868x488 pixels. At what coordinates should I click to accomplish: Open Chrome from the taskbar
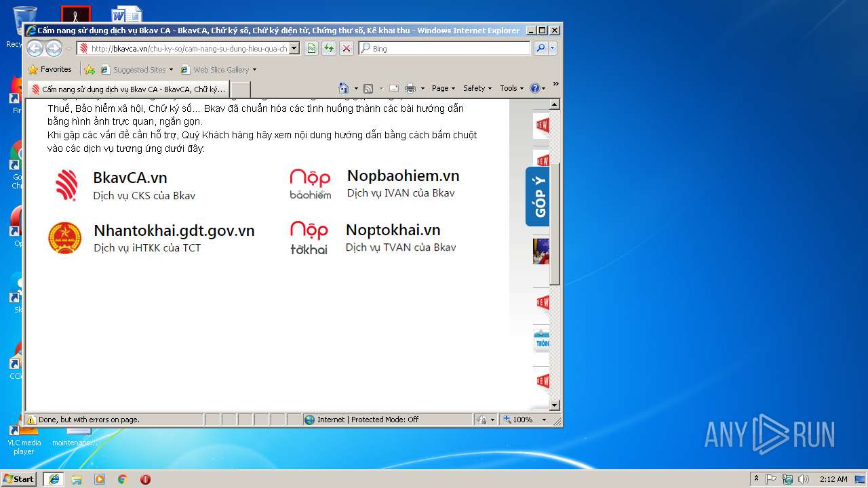[x=123, y=479]
